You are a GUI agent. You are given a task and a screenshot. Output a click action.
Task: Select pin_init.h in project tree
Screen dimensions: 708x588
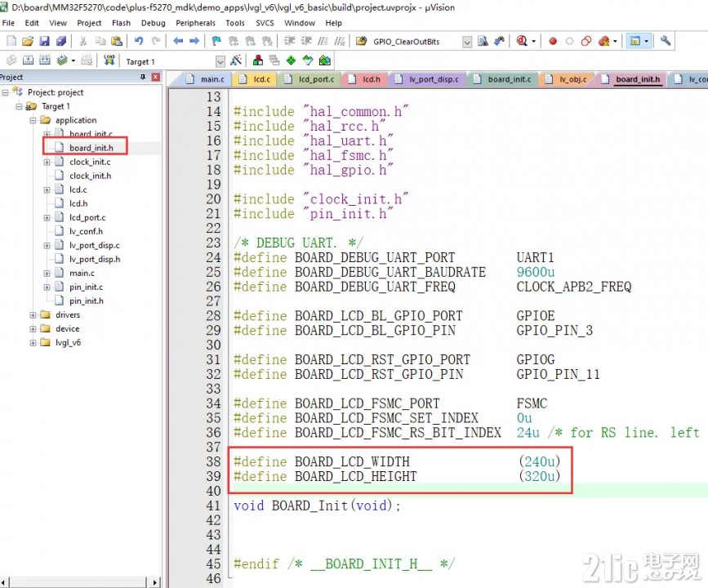coord(87,301)
